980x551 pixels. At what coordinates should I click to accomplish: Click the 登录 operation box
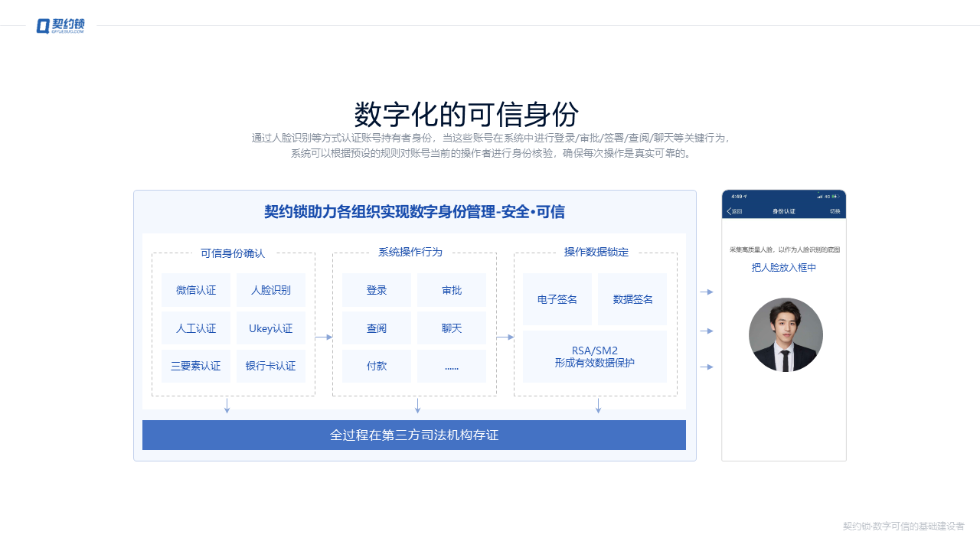[x=377, y=290]
